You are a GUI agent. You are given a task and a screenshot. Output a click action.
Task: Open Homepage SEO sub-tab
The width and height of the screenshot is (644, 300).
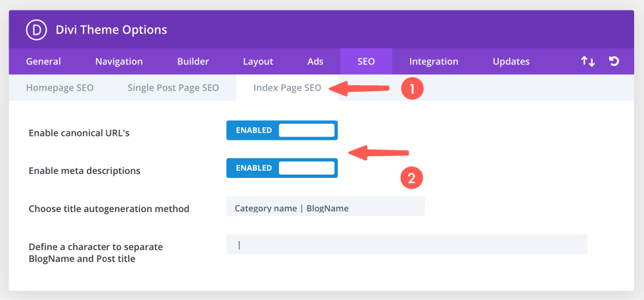click(60, 88)
